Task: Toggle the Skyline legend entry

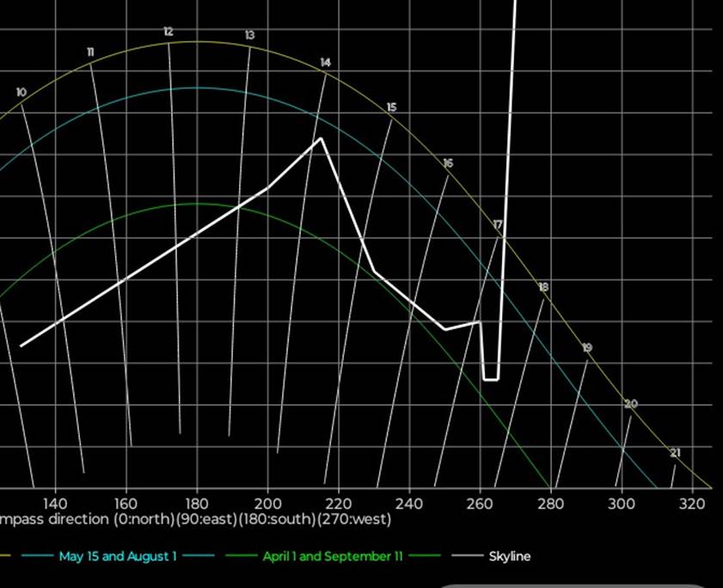Action: click(510, 556)
